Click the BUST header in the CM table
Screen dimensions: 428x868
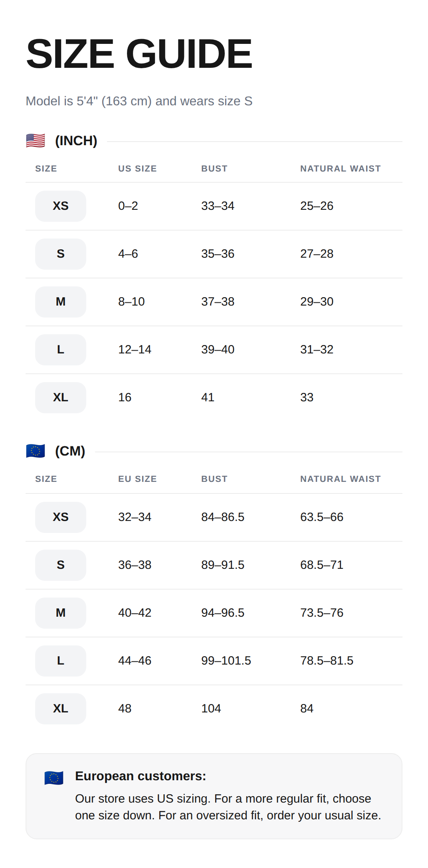tap(214, 479)
